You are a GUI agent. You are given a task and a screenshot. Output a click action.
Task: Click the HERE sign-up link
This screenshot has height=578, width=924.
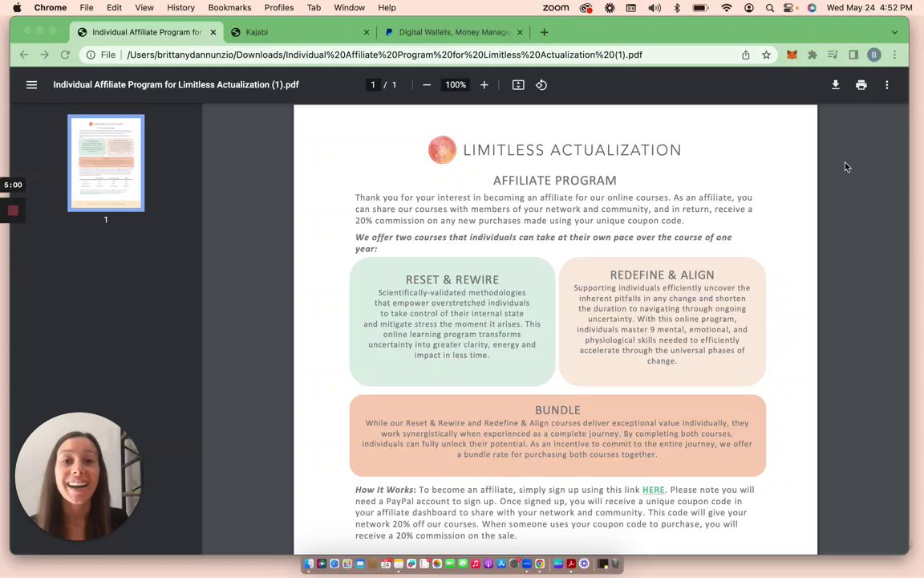coord(653,490)
